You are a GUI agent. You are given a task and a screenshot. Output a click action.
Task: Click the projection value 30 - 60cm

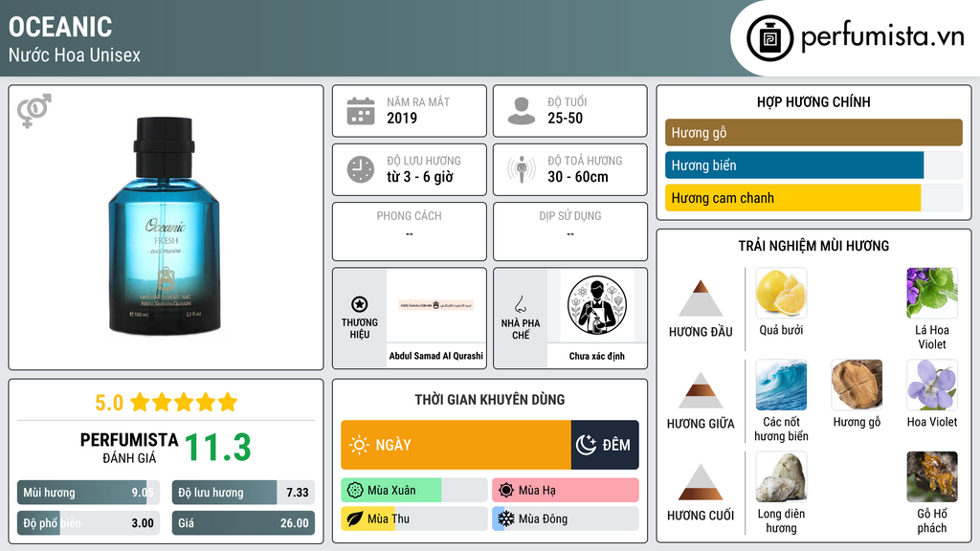point(578,177)
